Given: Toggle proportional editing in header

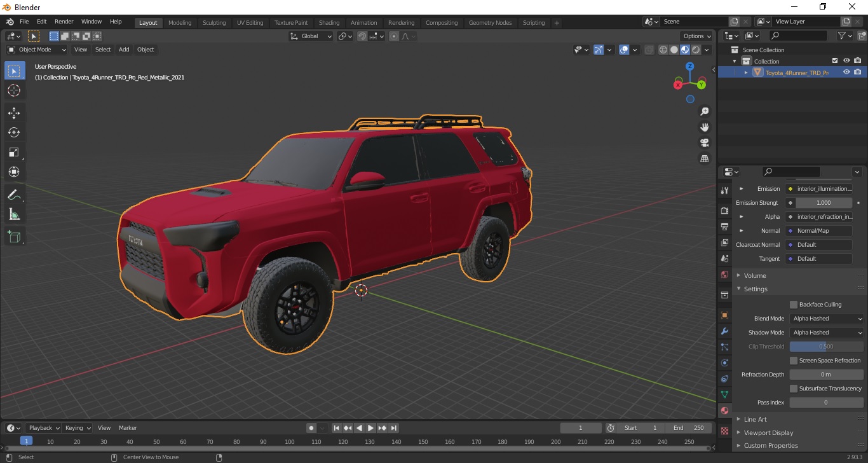Looking at the screenshot, I should point(394,36).
